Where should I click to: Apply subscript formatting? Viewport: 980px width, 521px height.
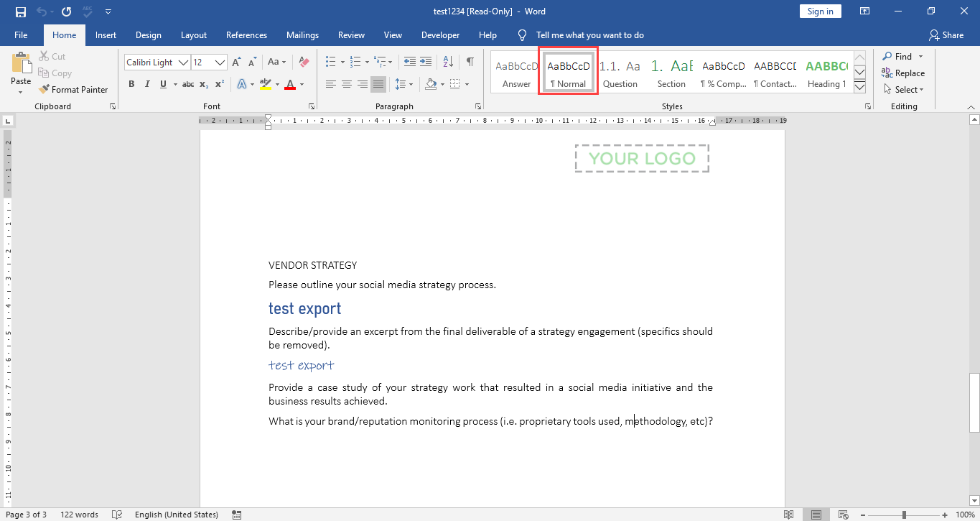point(204,84)
